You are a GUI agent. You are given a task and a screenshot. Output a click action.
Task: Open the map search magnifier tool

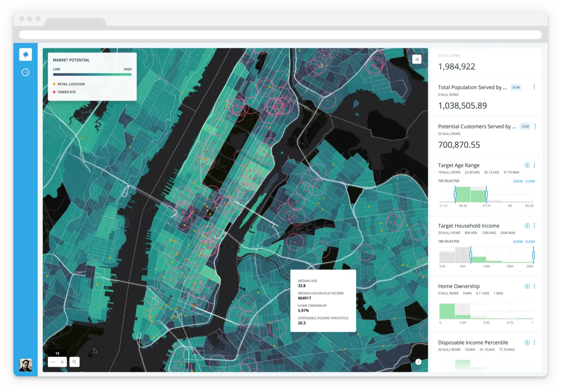click(74, 362)
